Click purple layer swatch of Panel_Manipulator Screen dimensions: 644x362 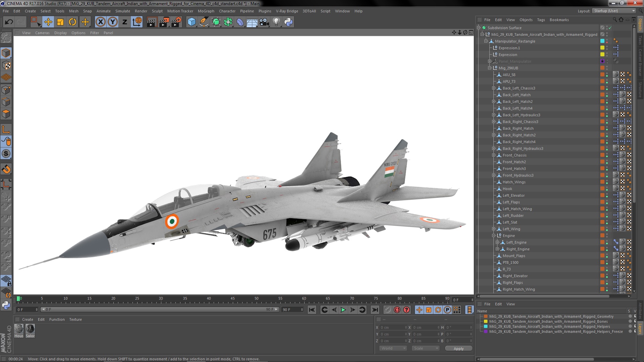(602, 61)
